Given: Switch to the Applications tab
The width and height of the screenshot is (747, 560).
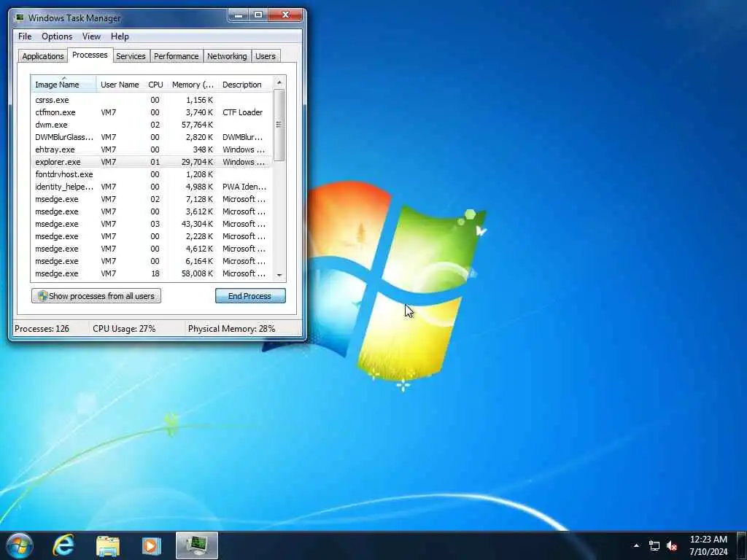Looking at the screenshot, I should pyautogui.click(x=43, y=56).
